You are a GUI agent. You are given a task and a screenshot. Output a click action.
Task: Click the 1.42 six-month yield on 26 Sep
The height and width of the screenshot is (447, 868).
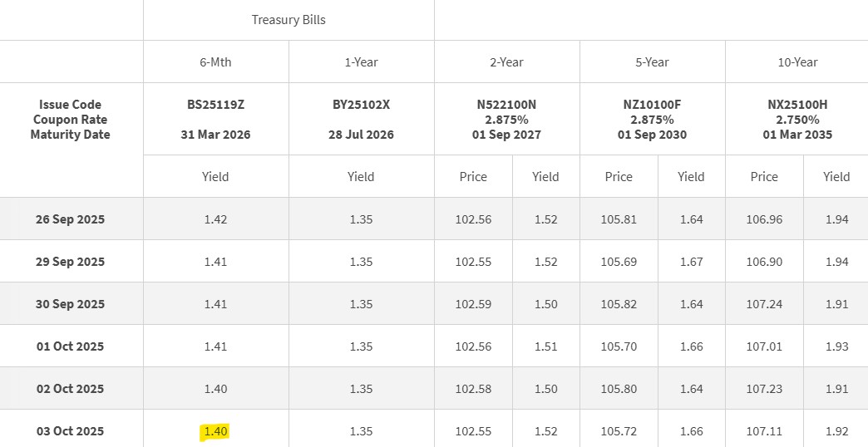[215, 219]
